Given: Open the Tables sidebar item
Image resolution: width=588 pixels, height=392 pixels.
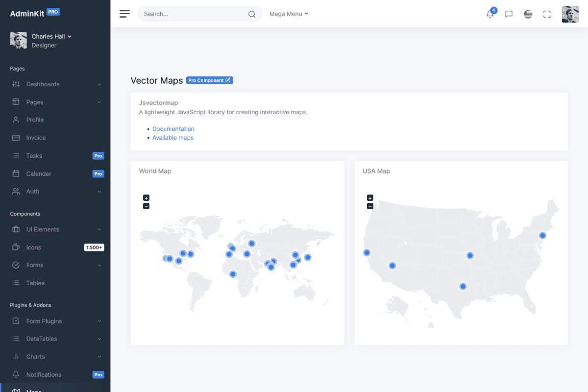Looking at the screenshot, I should click(55, 283).
